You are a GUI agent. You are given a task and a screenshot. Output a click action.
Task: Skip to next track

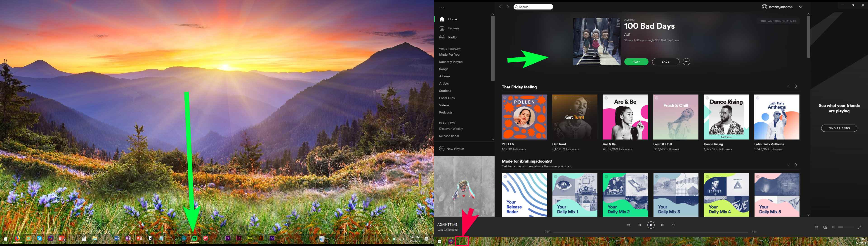[662, 225]
